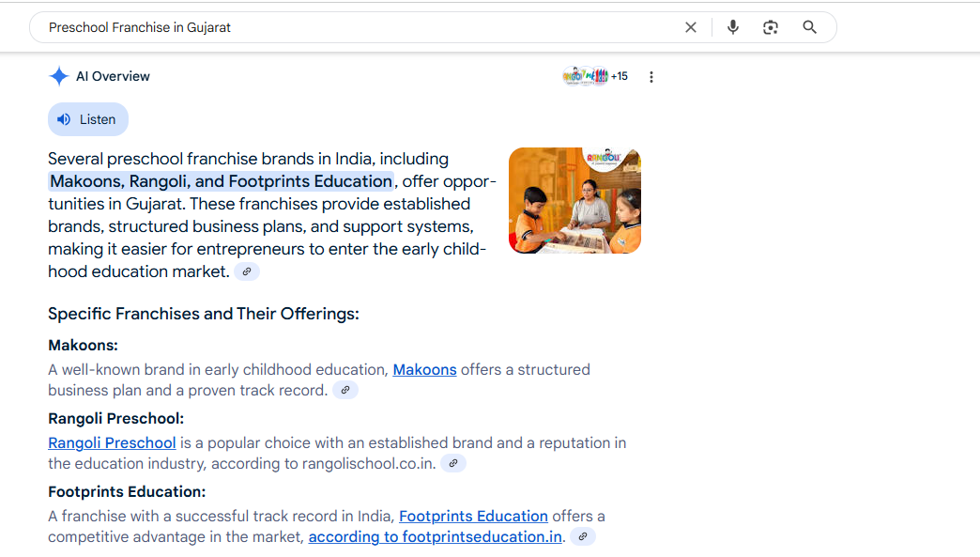Click the magnifying glass search icon

809,27
